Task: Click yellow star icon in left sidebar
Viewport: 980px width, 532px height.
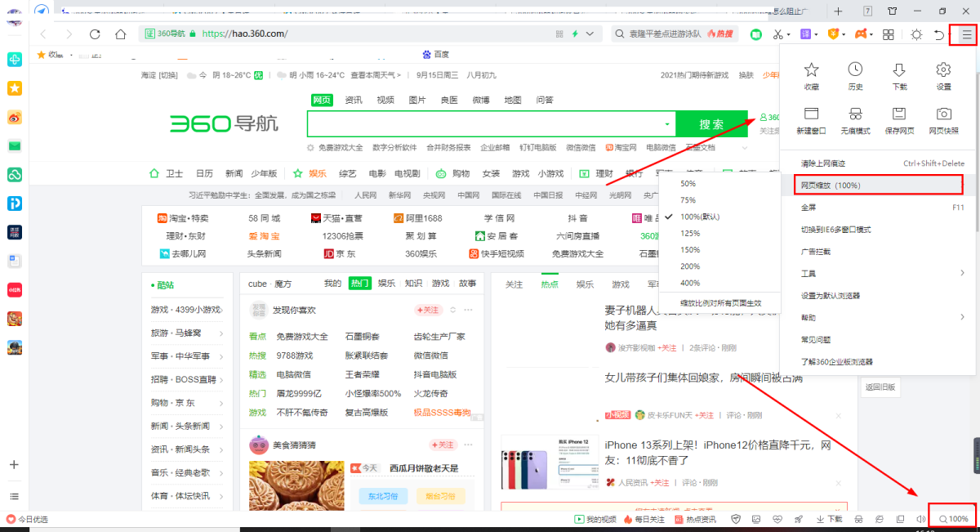Action: (x=15, y=88)
